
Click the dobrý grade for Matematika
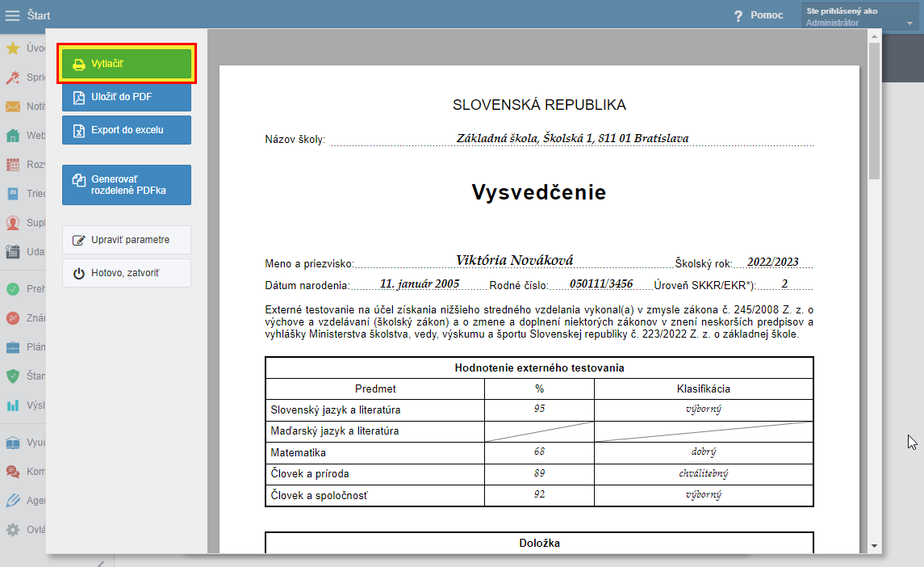(x=704, y=452)
